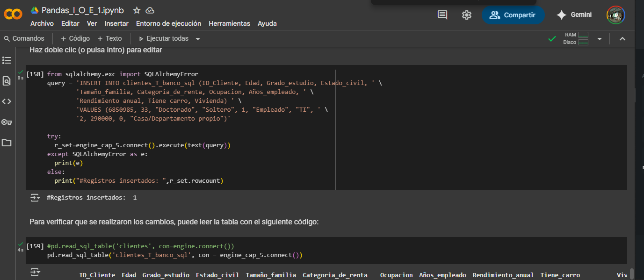
Task: Open the Insertar menu
Action: [x=116, y=23]
